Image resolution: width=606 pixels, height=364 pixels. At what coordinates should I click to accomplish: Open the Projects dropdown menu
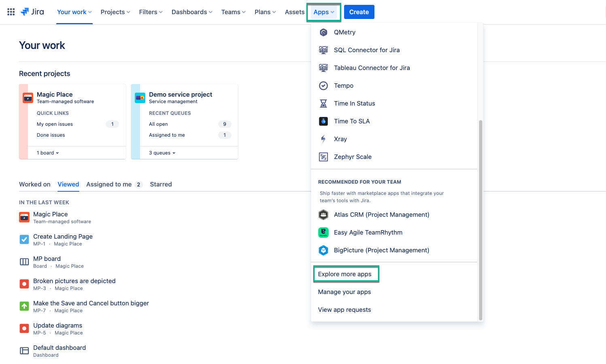tap(115, 12)
